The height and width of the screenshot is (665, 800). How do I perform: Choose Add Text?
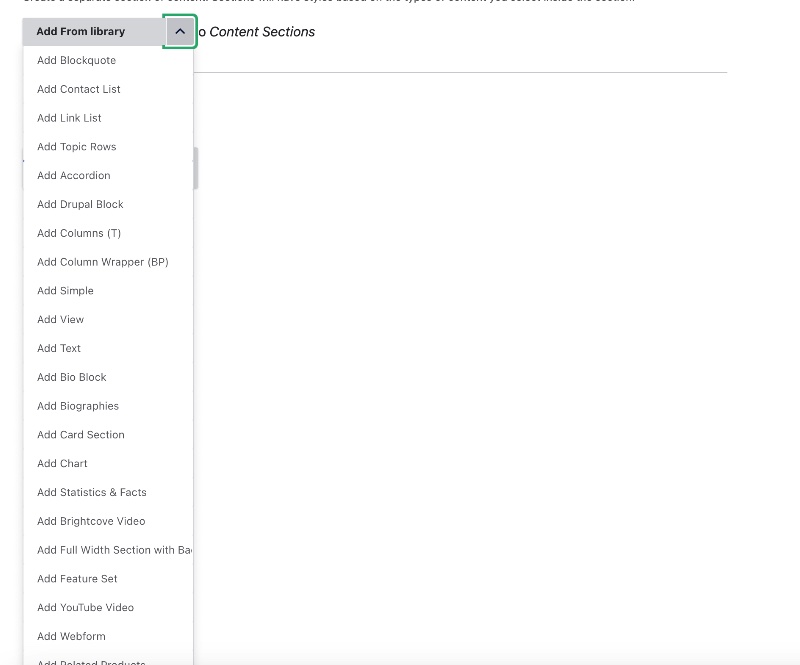pos(58,348)
